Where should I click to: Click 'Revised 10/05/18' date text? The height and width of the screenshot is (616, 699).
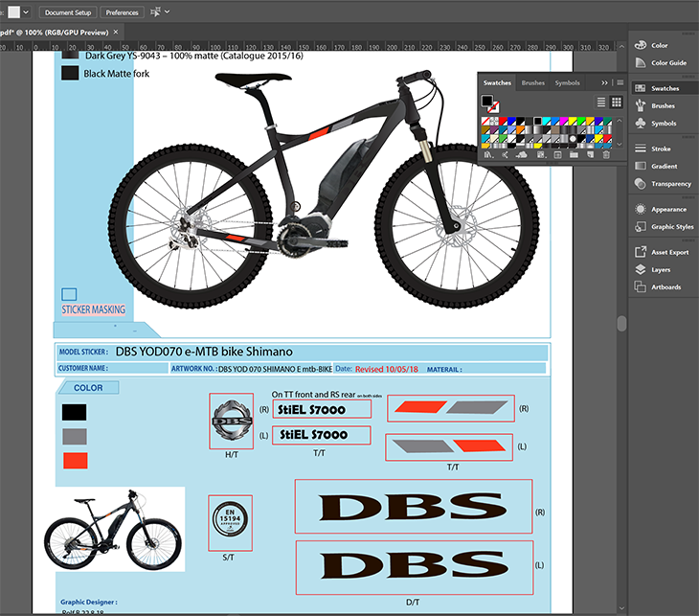coord(387,369)
